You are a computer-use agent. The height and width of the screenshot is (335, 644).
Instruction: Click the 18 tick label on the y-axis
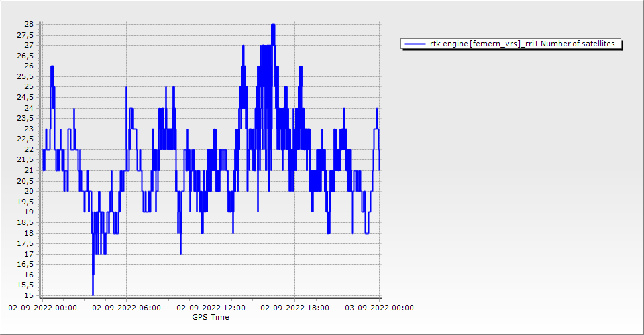point(29,233)
